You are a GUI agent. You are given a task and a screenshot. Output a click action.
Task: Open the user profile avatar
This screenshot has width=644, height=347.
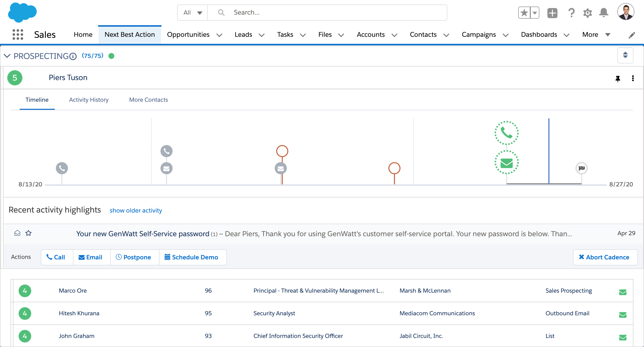626,12
